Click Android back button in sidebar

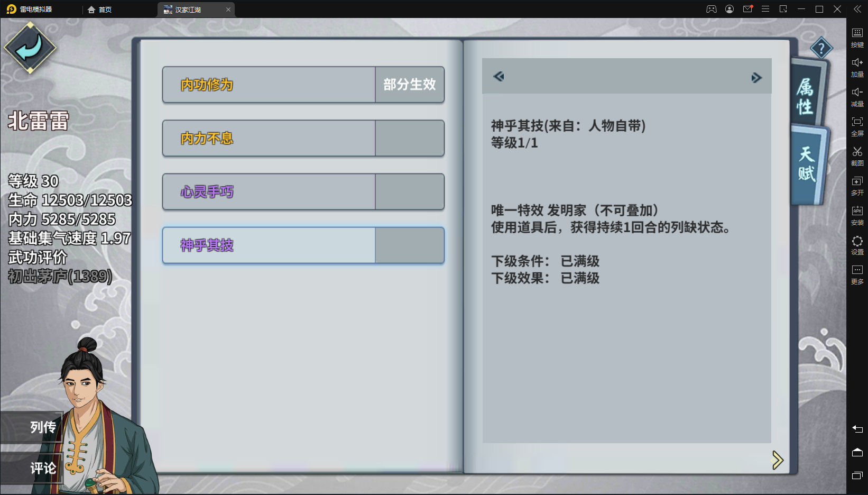point(857,429)
